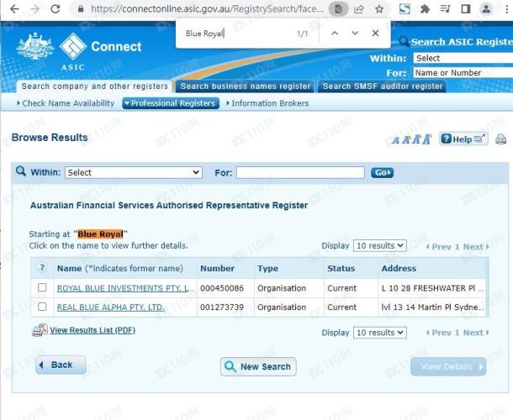Click the PDF results list icon
Screen dimensions: 513x420
coord(40,330)
